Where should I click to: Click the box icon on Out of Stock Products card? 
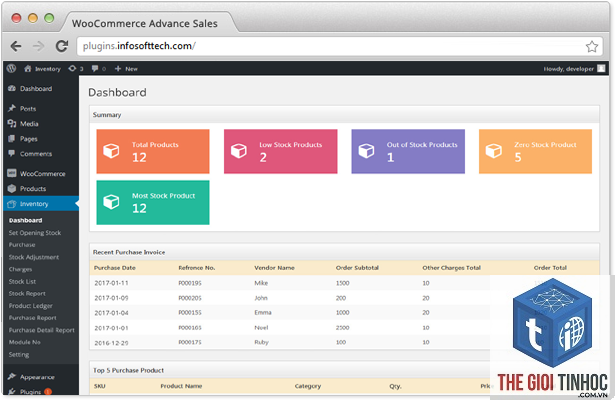pos(366,151)
